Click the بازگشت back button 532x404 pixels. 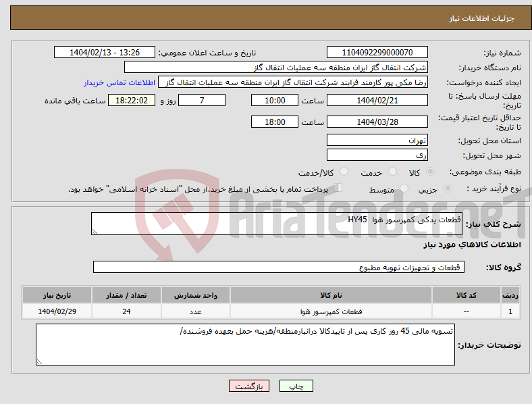249,386
